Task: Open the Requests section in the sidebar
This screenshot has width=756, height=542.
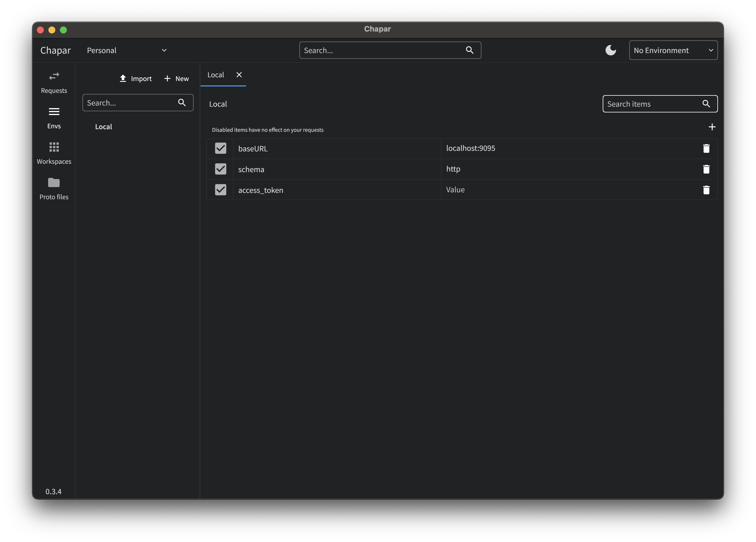Action: pos(54,83)
